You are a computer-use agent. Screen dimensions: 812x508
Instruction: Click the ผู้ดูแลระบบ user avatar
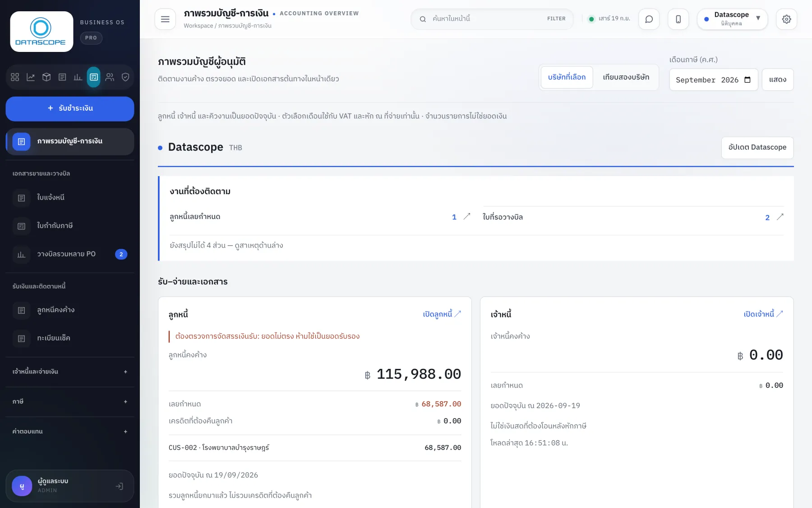coord(22,486)
